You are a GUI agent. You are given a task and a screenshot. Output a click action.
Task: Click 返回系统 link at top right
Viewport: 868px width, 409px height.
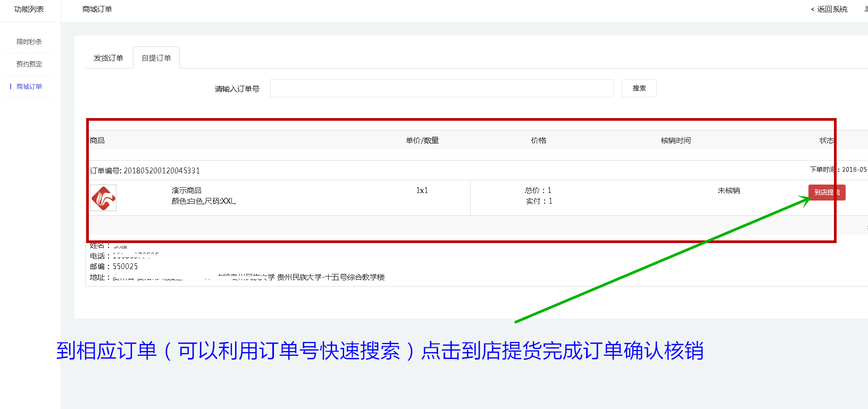[x=829, y=9]
